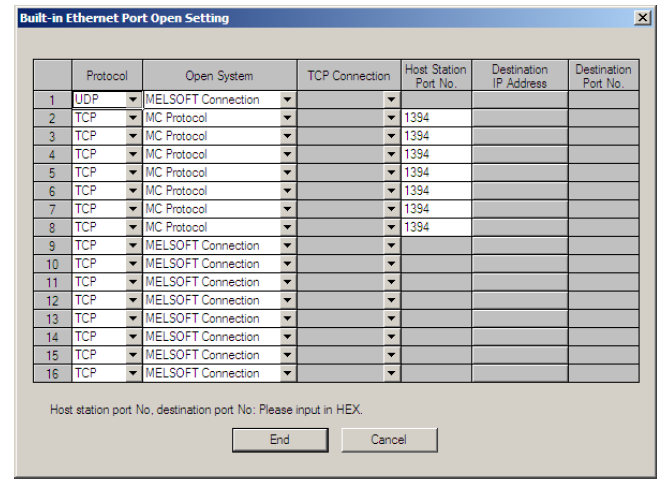Click the End button
Screen dimensions: 666x491
[x=280, y=440]
